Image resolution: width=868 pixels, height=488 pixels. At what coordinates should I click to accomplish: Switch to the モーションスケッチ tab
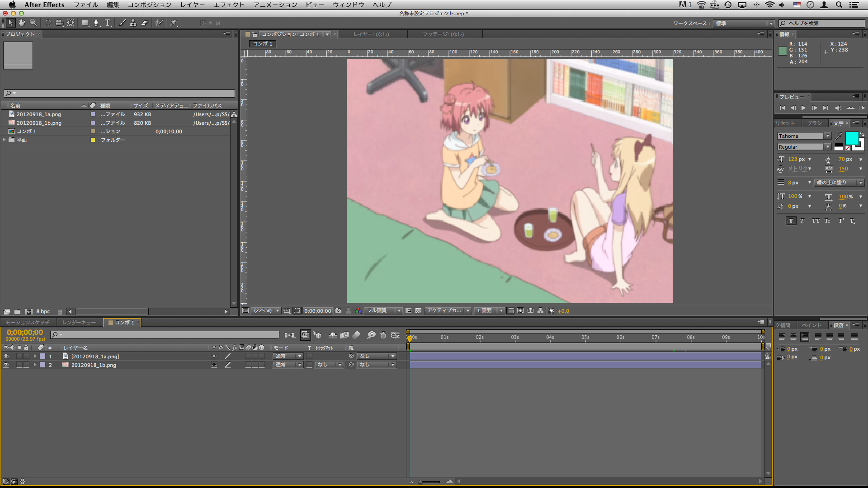(x=28, y=323)
